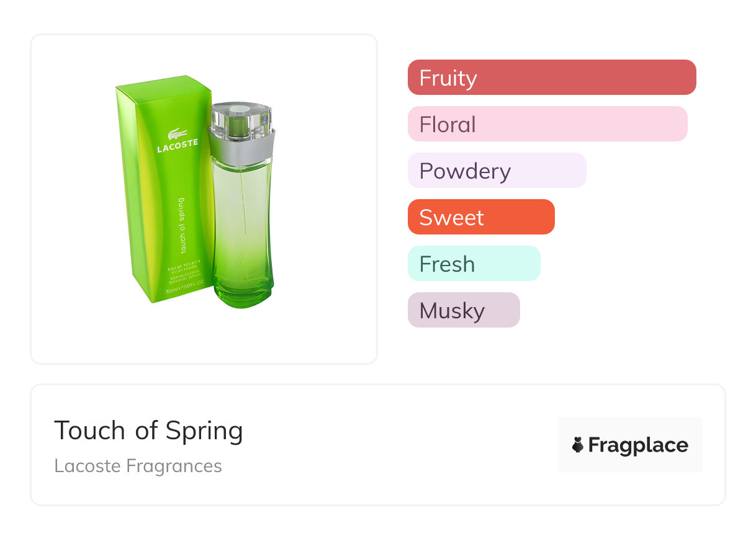The height and width of the screenshot is (536, 756).
Task: Click the Fragplace perfume bottle logo icon
Action: 578,445
